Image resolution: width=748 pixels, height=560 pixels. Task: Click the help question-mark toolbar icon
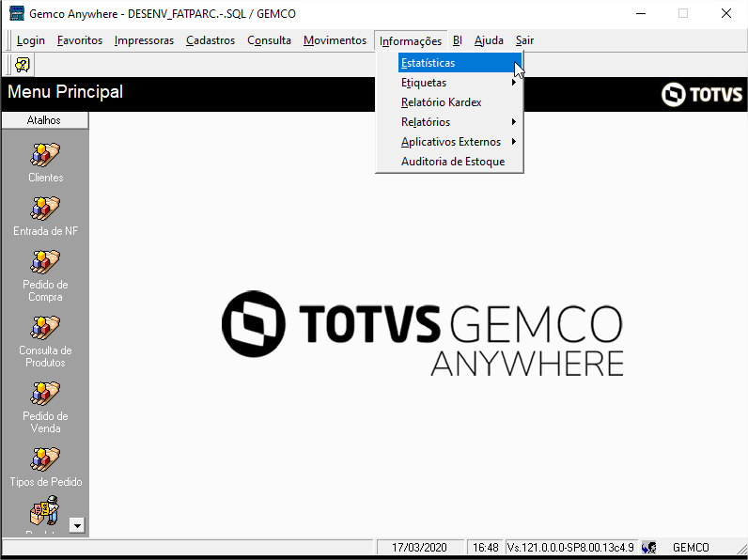pyautogui.click(x=22, y=65)
